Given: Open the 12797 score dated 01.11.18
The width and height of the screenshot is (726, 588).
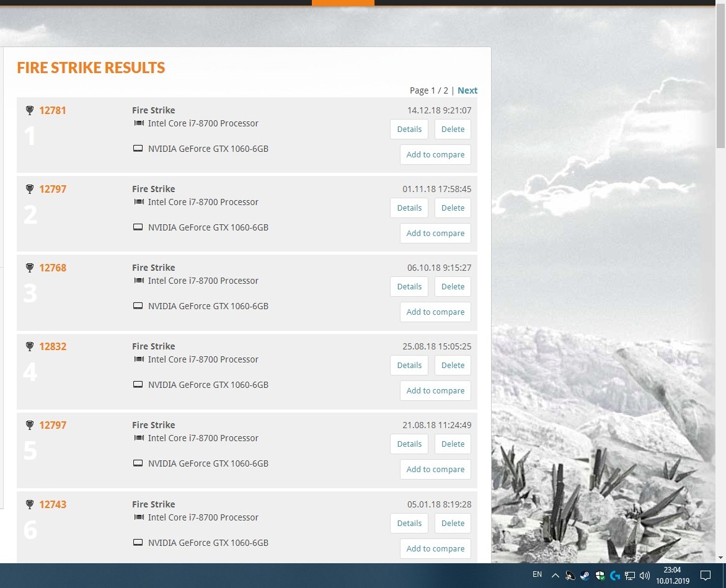Looking at the screenshot, I should pos(52,189).
